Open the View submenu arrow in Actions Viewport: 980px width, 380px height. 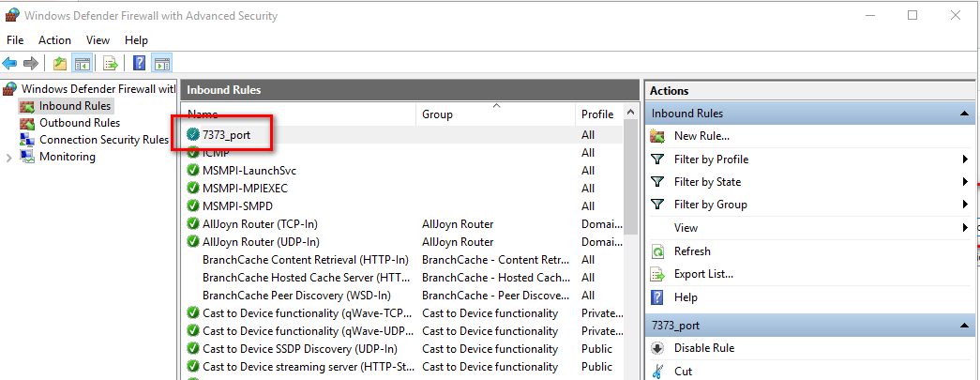(965, 228)
